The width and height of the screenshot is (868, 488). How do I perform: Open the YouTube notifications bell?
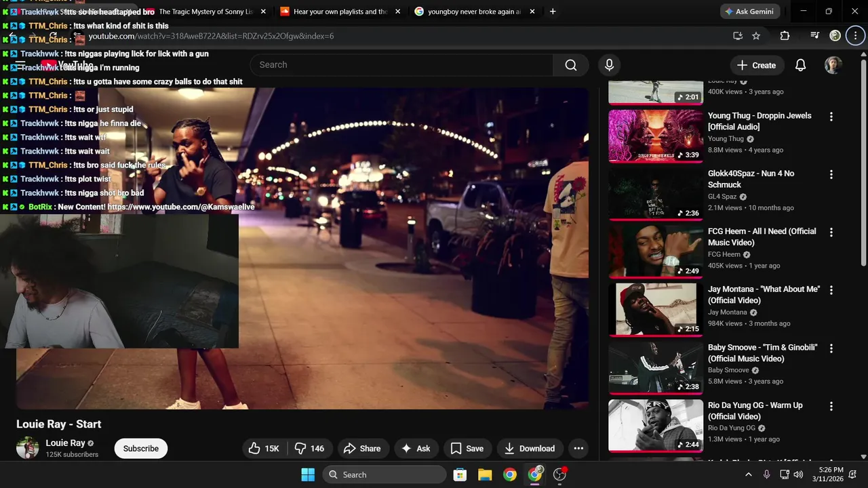(x=800, y=65)
